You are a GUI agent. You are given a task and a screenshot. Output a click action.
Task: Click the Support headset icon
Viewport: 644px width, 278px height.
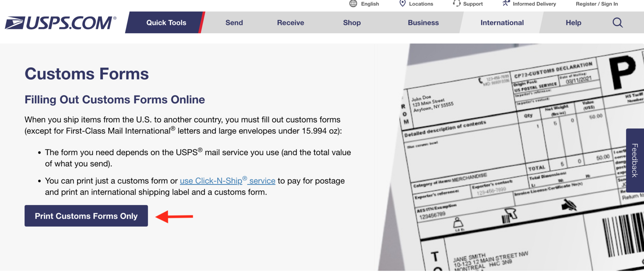tap(457, 4)
